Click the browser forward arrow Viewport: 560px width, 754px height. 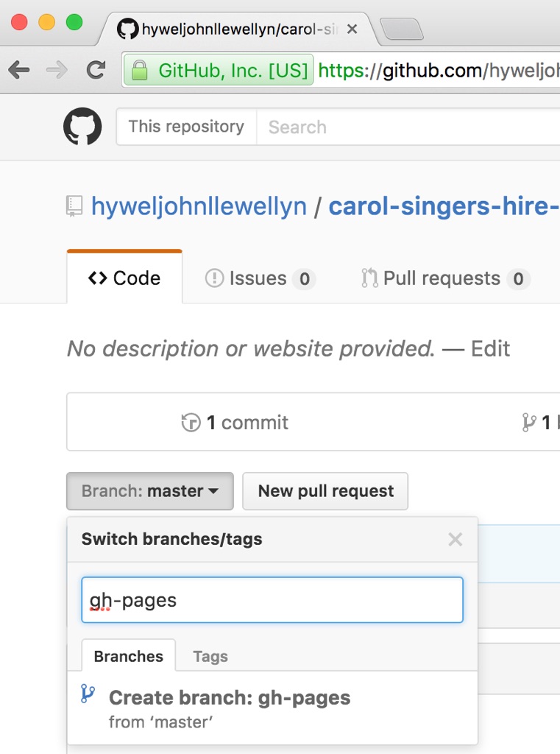(57, 70)
